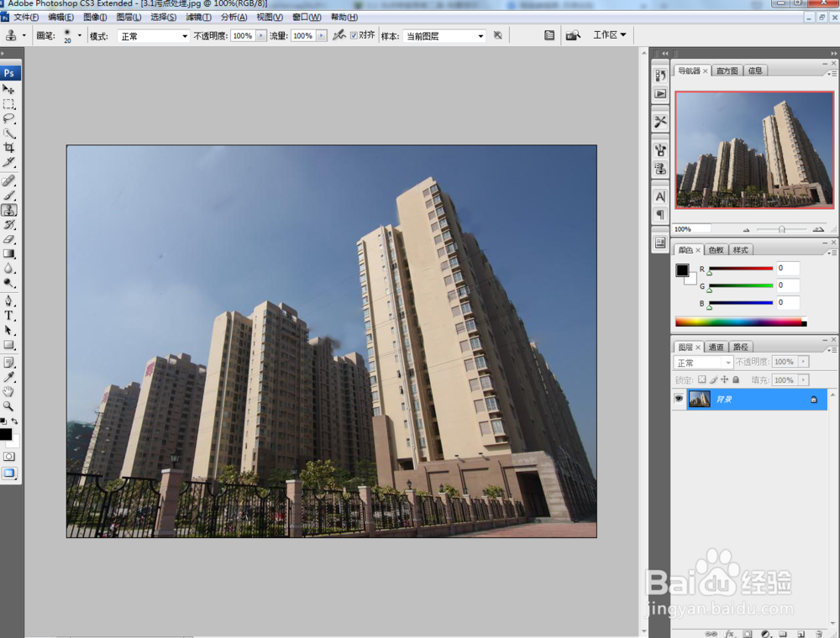This screenshot has width=840, height=638.
Task: Select the Clone Stamp tool in toolbox
Action: tap(8, 210)
